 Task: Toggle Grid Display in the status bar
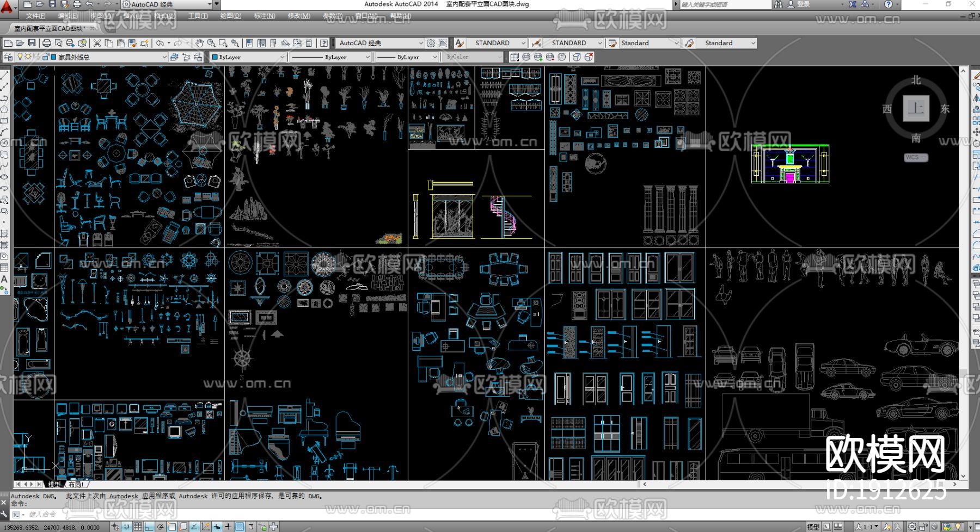click(138, 527)
